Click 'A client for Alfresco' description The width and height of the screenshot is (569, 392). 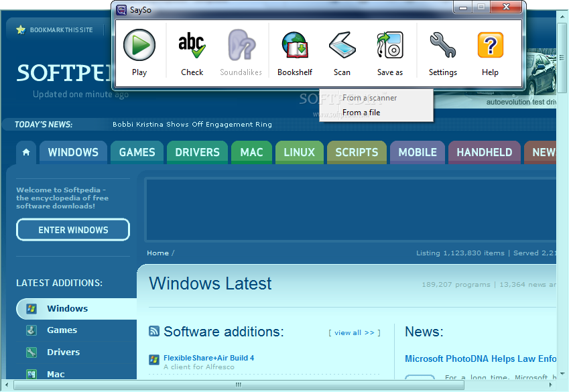(x=199, y=367)
